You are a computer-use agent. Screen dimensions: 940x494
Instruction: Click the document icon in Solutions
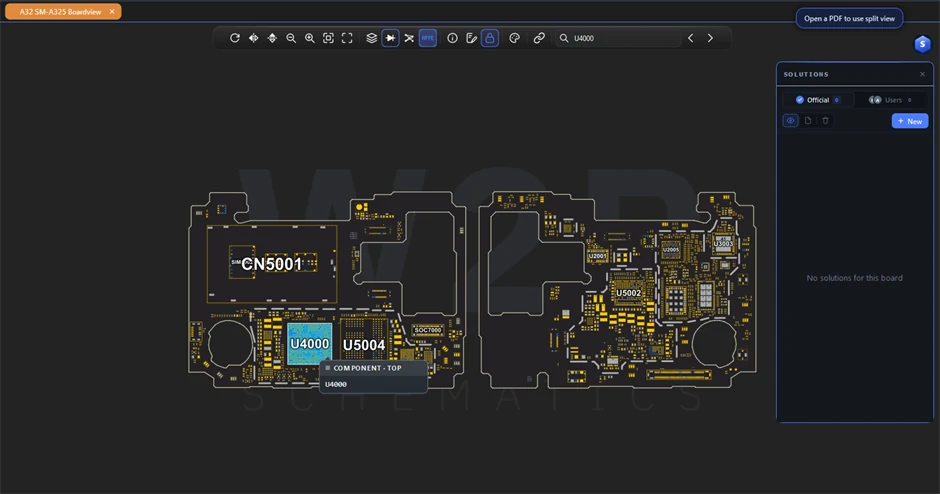(x=808, y=121)
